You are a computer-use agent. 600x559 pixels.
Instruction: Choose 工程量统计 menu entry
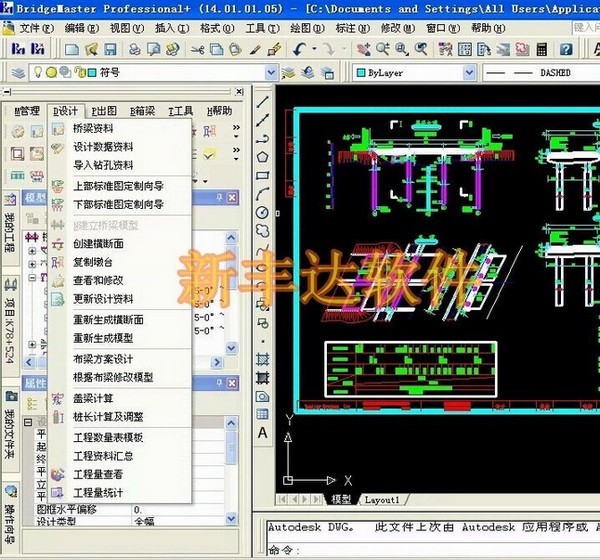tap(98, 493)
